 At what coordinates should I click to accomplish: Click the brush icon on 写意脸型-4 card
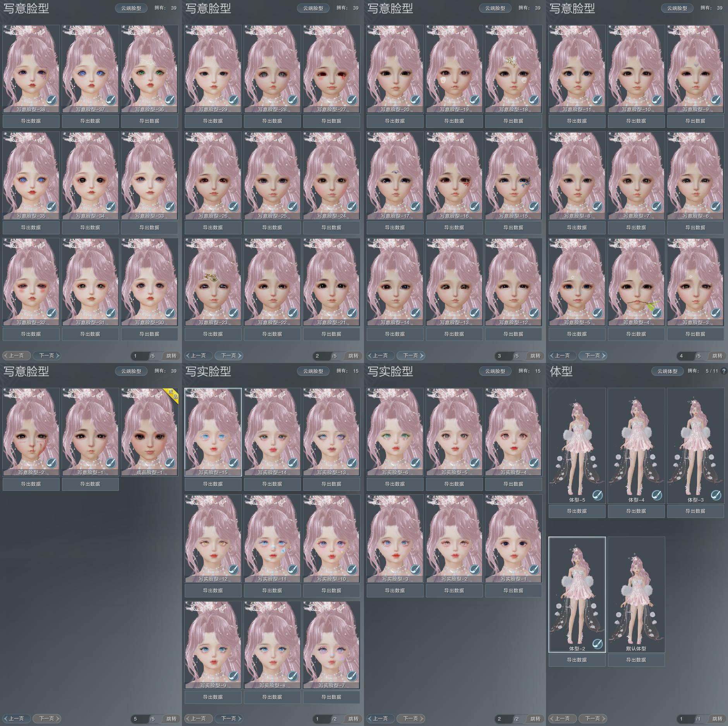(657, 313)
